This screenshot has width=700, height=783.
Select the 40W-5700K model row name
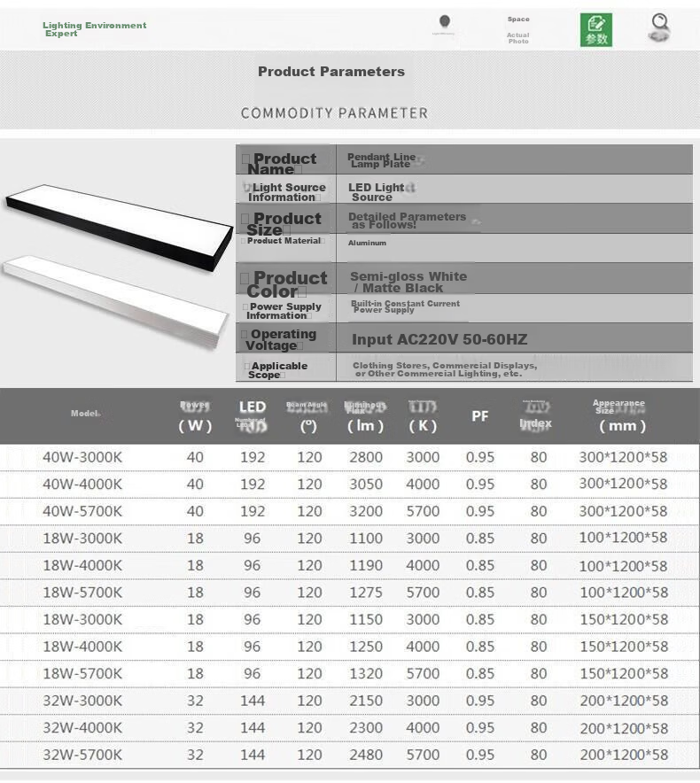(82, 511)
